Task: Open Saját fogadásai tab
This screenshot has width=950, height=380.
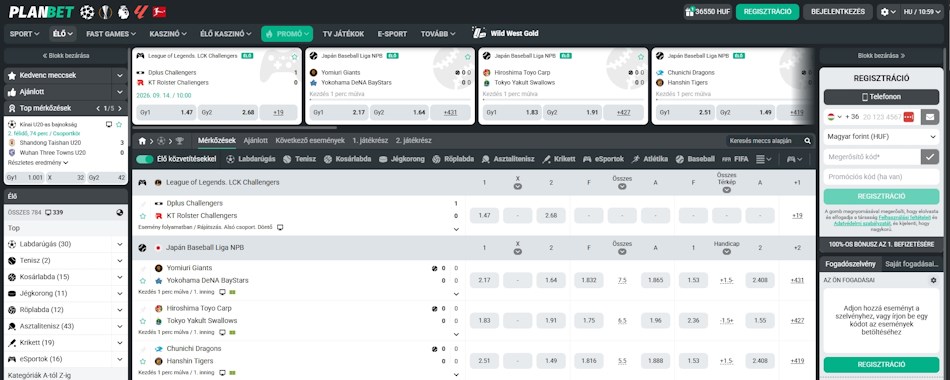Action: tap(911, 264)
